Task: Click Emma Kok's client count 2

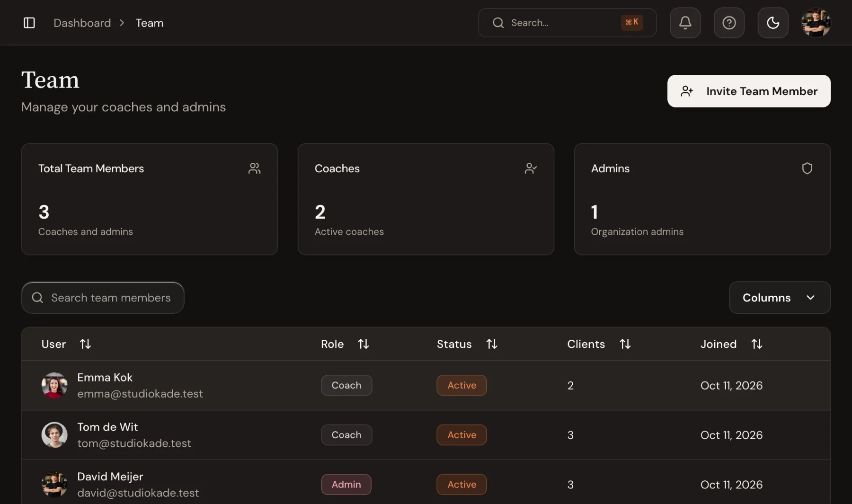Action: click(x=570, y=386)
